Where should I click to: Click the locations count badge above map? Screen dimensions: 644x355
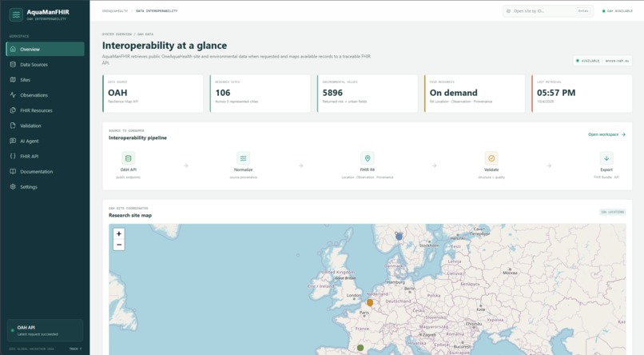(612, 212)
